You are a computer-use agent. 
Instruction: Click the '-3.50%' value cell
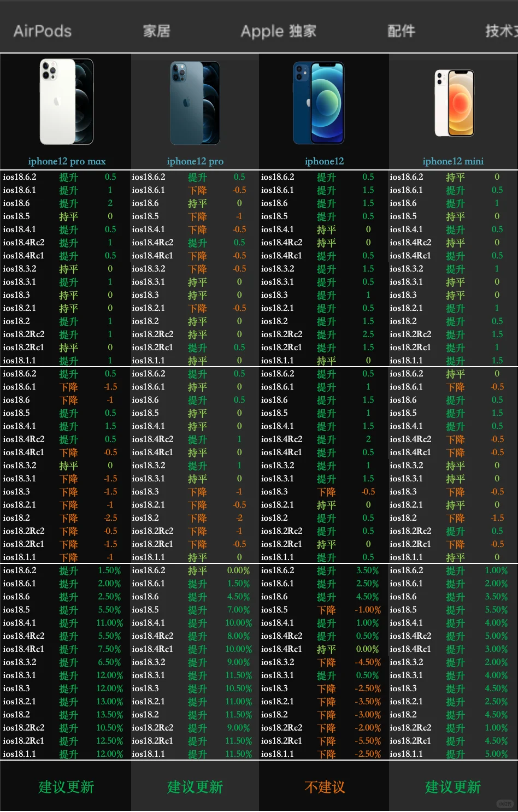368,702
